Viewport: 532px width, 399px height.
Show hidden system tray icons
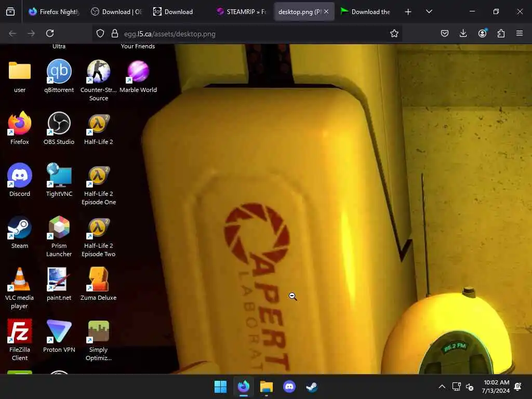pos(442,387)
